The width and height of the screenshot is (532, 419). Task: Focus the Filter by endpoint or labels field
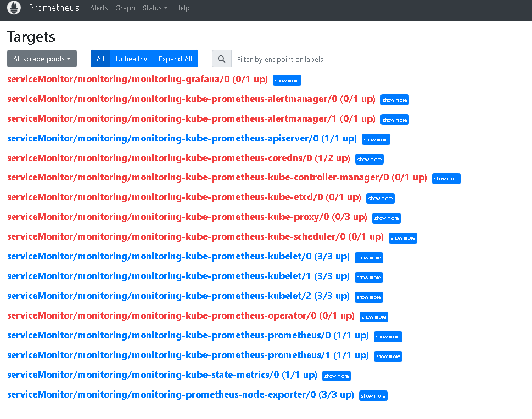point(382,59)
